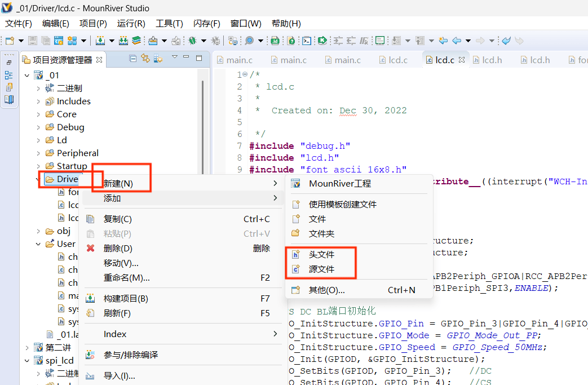The height and width of the screenshot is (385, 588).
Task: Click 构建项目(B) in context menu
Action: coord(126,299)
